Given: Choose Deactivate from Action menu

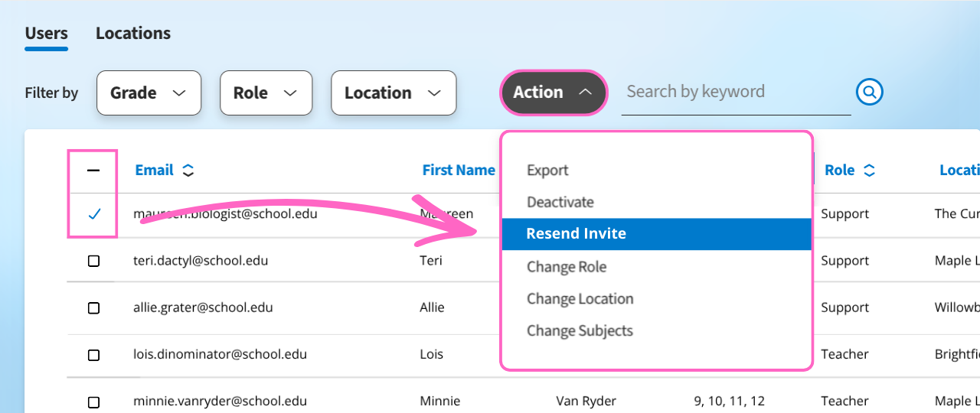Looking at the screenshot, I should point(560,203).
